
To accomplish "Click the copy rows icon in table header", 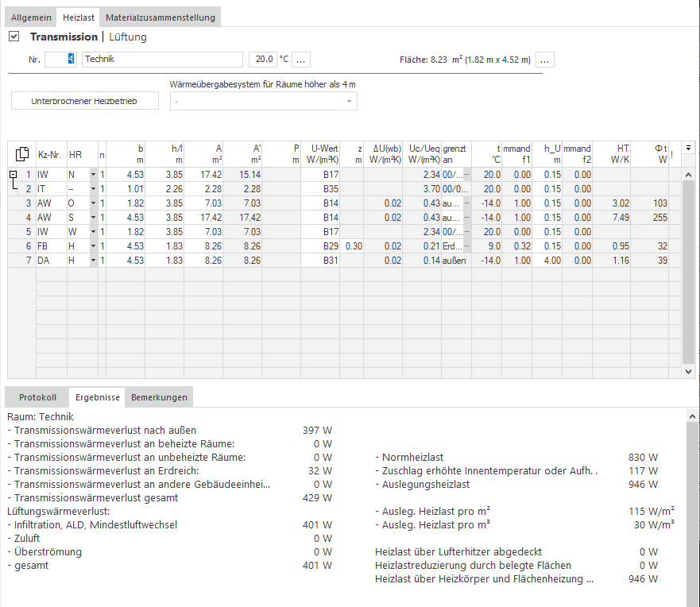I will click(x=22, y=154).
